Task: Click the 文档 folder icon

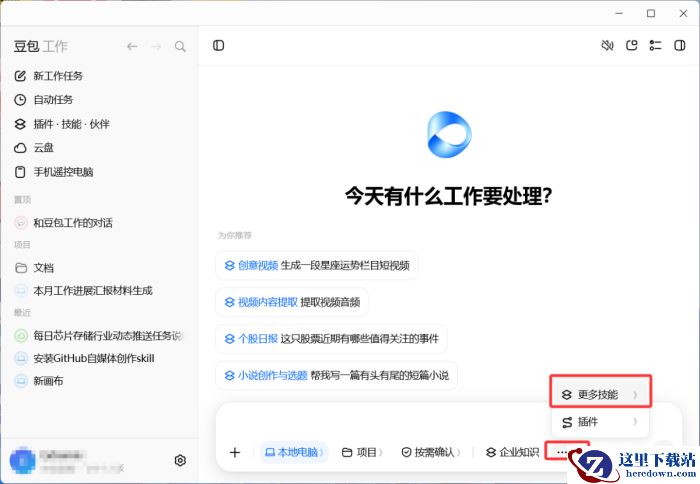Action: click(21, 268)
